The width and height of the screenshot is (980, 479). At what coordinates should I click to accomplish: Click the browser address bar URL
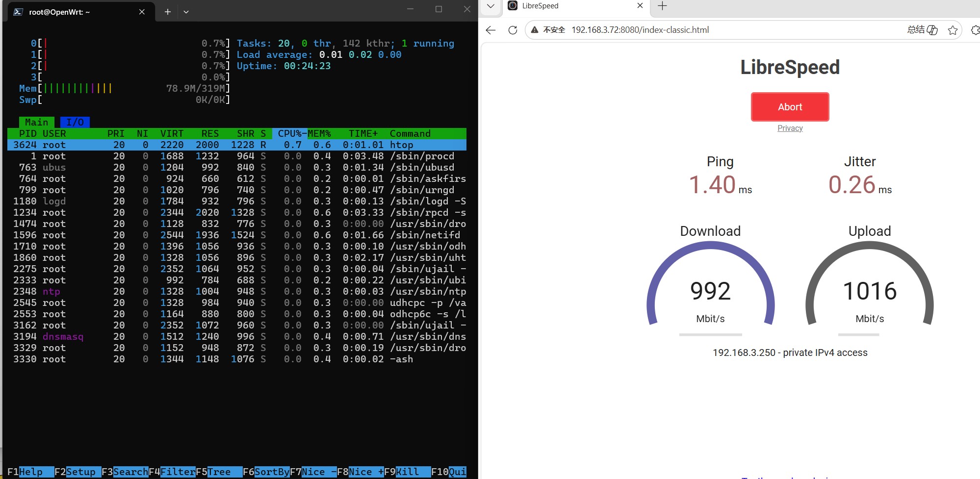(640, 30)
